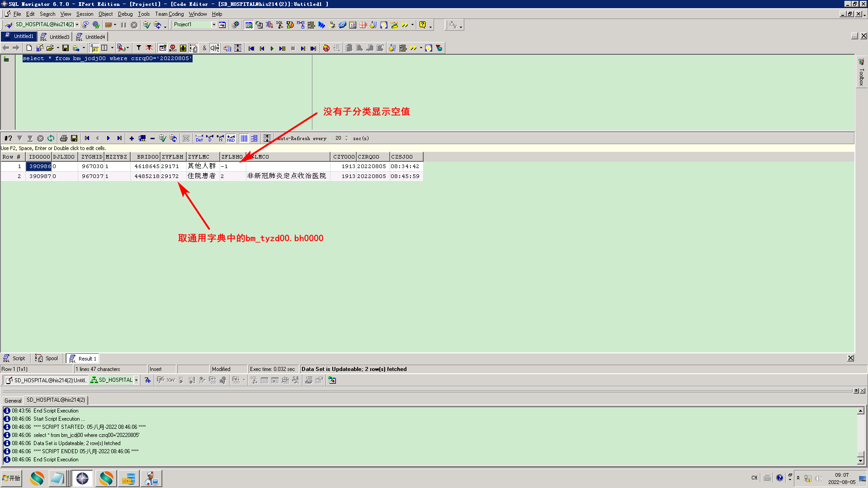Toggle the N&D display mode button
The height and width of the screenshot is (488, 868).
click(x=231, y=138)
